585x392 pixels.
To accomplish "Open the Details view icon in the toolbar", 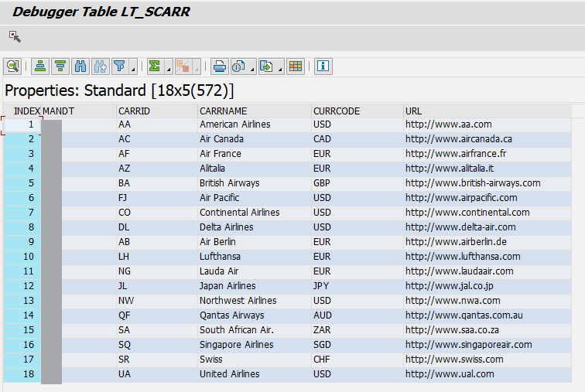I will pyautogui.click(x=12, y=66).
